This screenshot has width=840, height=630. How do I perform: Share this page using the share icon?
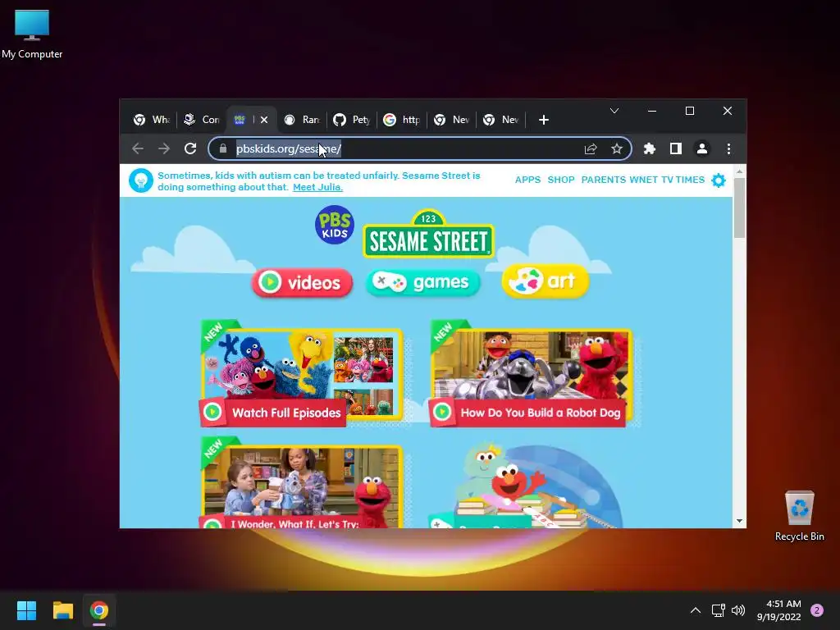(x=591, y=149)
